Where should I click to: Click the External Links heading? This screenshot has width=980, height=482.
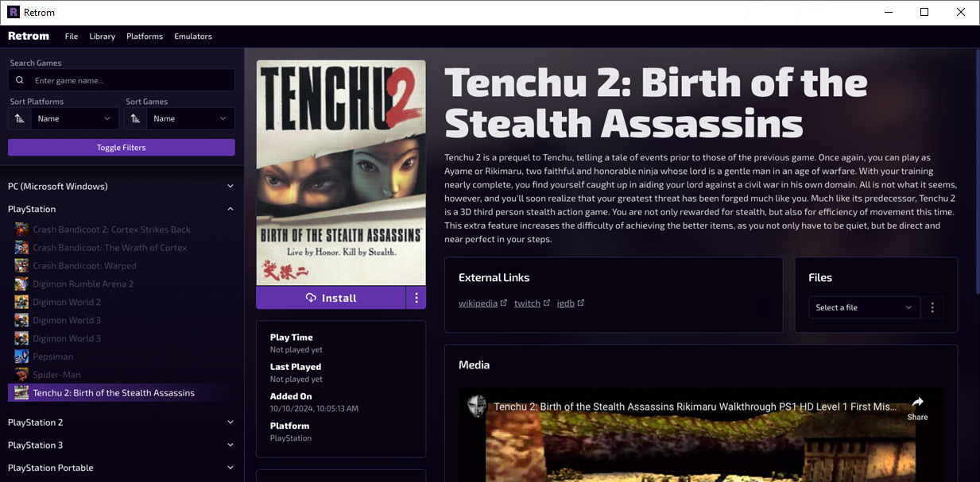tap(494, 278)
